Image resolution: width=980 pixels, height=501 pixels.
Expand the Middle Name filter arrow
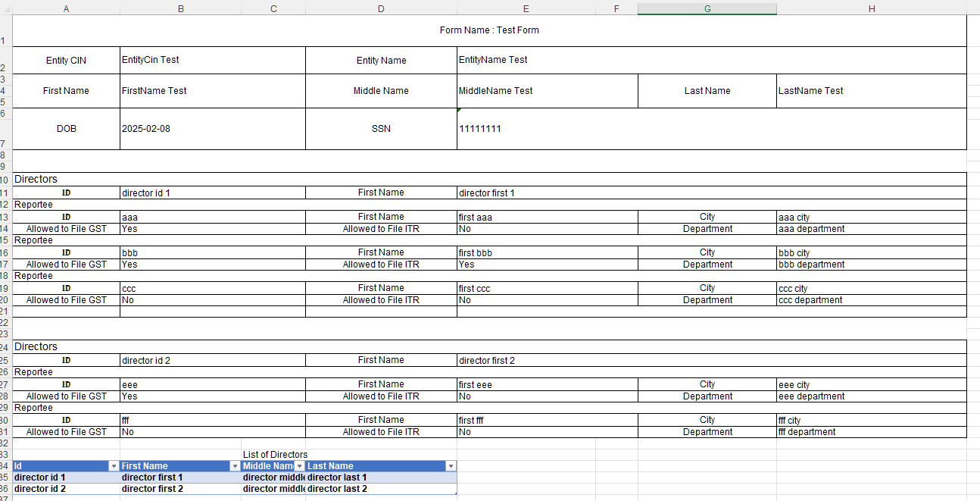point(299,466)
